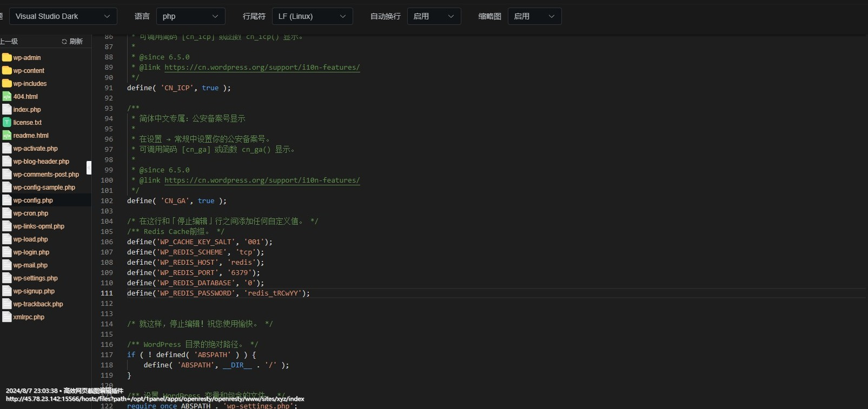Click the wp-includes folder icon
Viewport: 868px width, 409px height.
click(7, 83)
